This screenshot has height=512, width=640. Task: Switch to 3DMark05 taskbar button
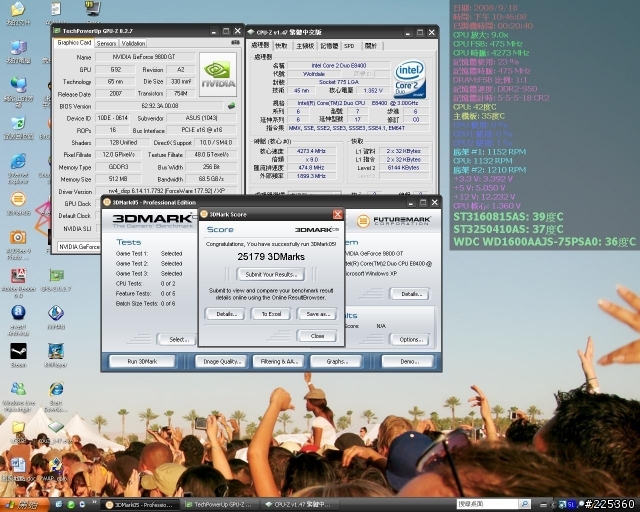point(140,505)
